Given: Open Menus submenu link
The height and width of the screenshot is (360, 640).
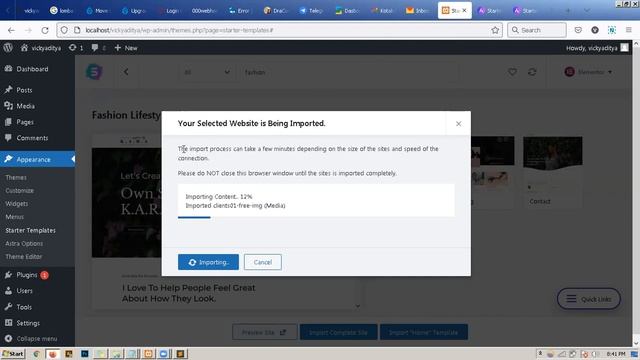Looking at the screenshot, I should (15, 217).
